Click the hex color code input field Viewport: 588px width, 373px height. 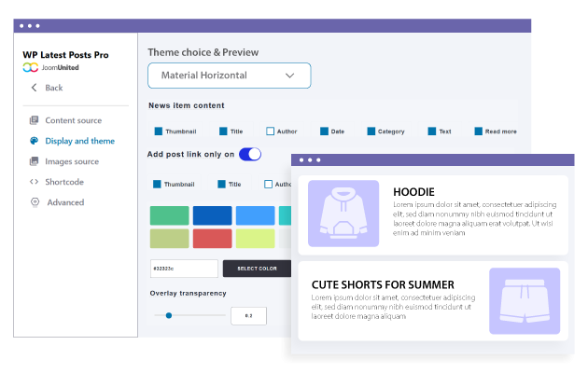coord(182,269)
